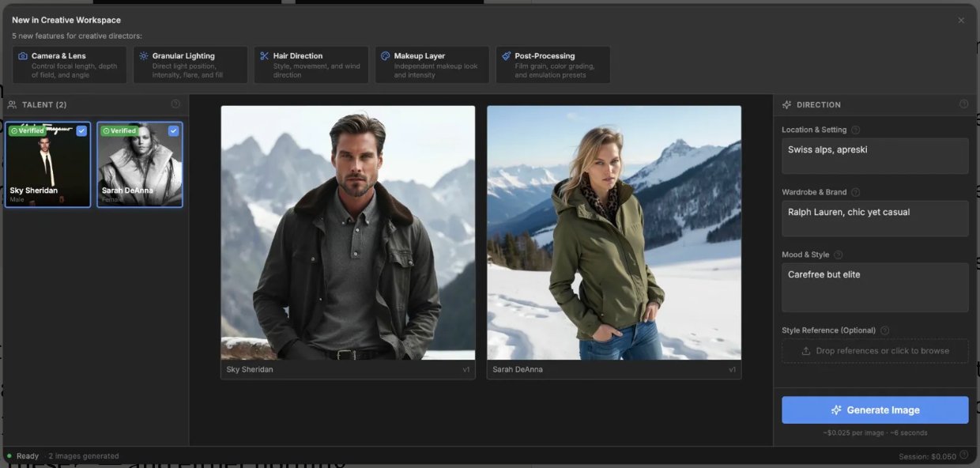Select the Sarah DeAnna talent thumbnail
This screenshot has height=468, width=980.
click(x=140, y=164)
